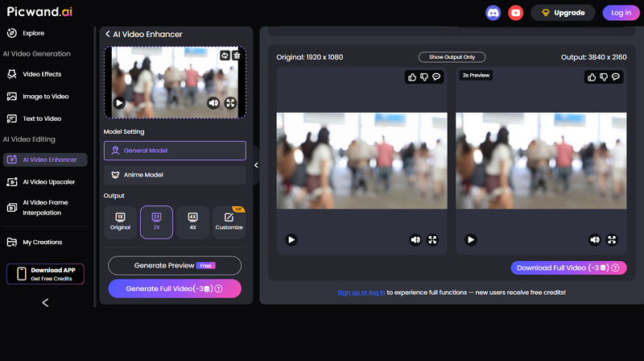This screenshot has width=644, height=361.
Task: Play the 3s Preview output video
Action: (471, 239)
